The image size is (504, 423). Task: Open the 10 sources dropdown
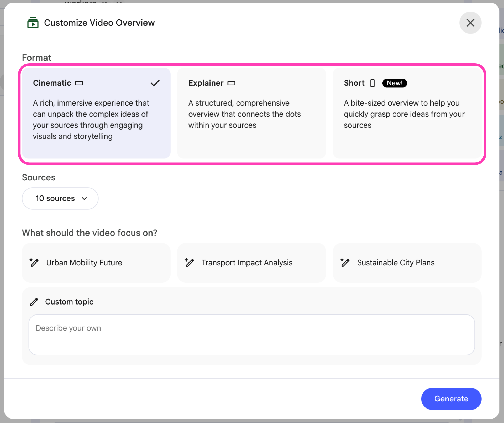[x=60, y=198]
